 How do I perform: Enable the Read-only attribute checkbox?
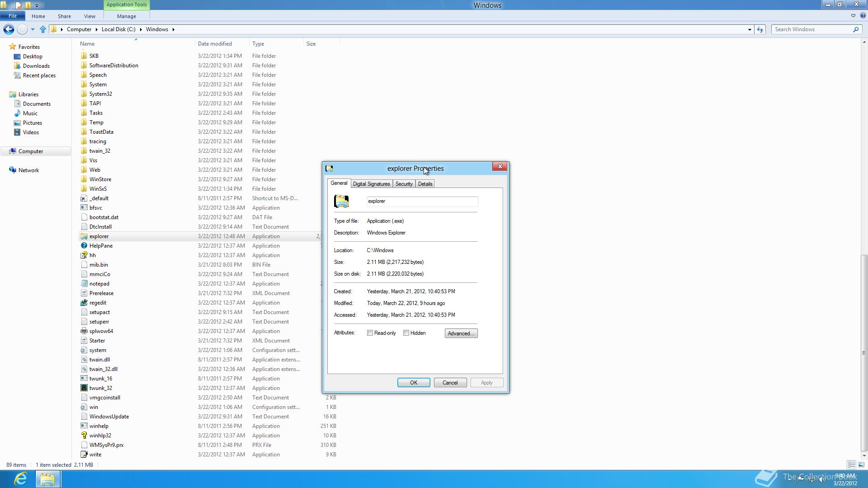(370, 333)
